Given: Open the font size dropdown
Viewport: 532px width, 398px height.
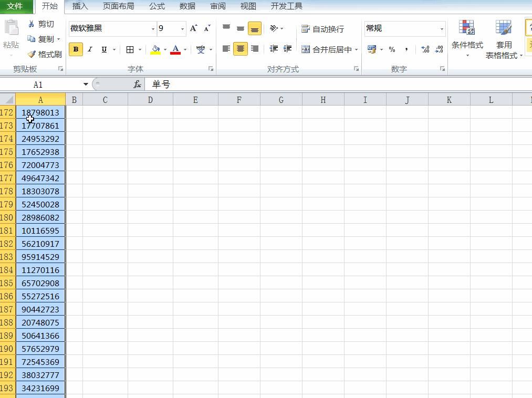Looking at the screenshot, I should [183, 29].
